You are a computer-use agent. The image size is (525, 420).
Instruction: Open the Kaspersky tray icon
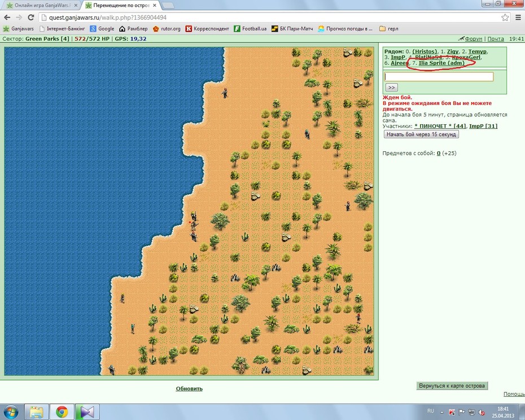[452, 412]
